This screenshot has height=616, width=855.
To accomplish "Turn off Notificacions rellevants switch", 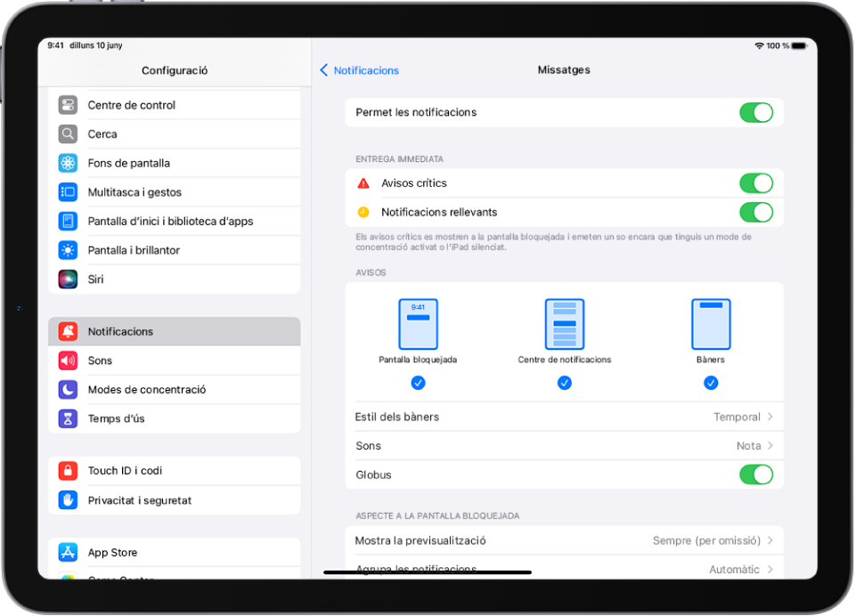I will coord(756,212).
